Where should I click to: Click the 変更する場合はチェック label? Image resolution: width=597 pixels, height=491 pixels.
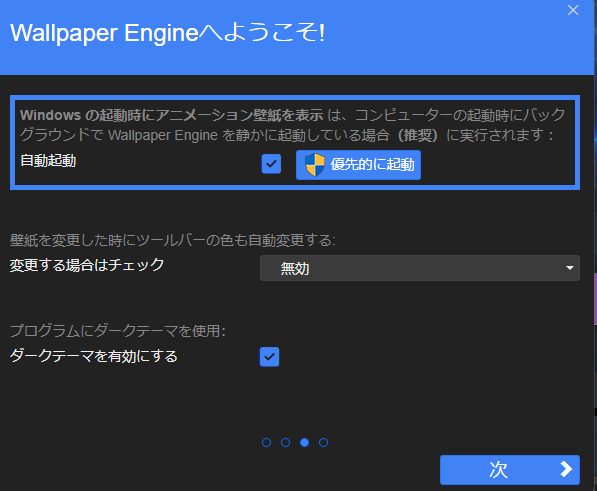coord(87,265)
